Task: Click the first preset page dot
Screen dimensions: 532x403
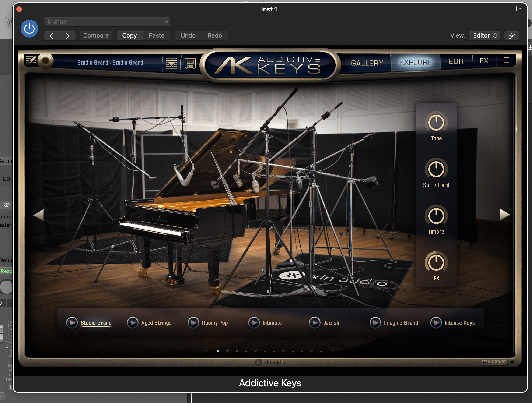Action: 218,351
